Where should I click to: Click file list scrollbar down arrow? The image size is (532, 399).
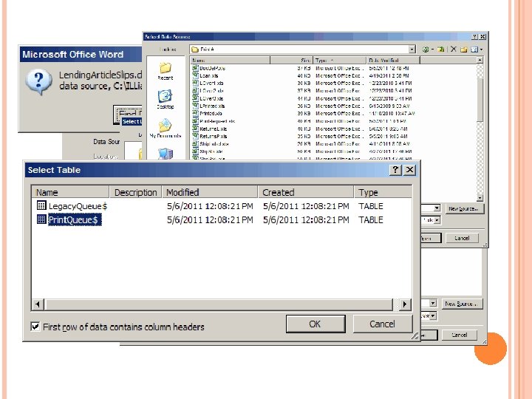pos(480,198)
